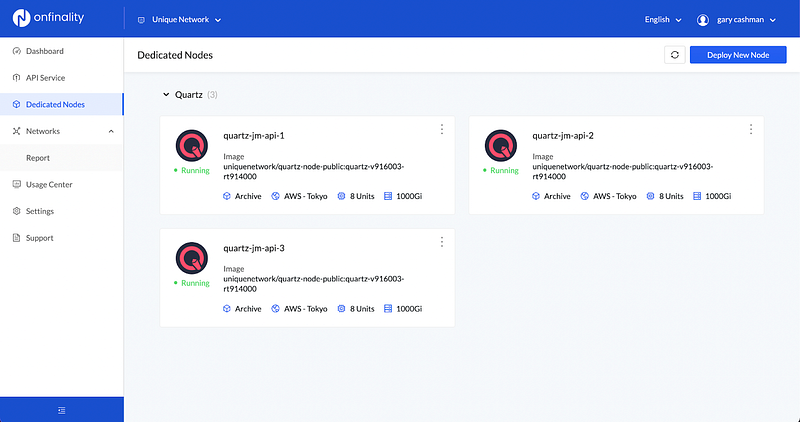The image size is (800, 422).
Task: Click image path text of quartz-jm-api-2
Action: tap(623, 171)
